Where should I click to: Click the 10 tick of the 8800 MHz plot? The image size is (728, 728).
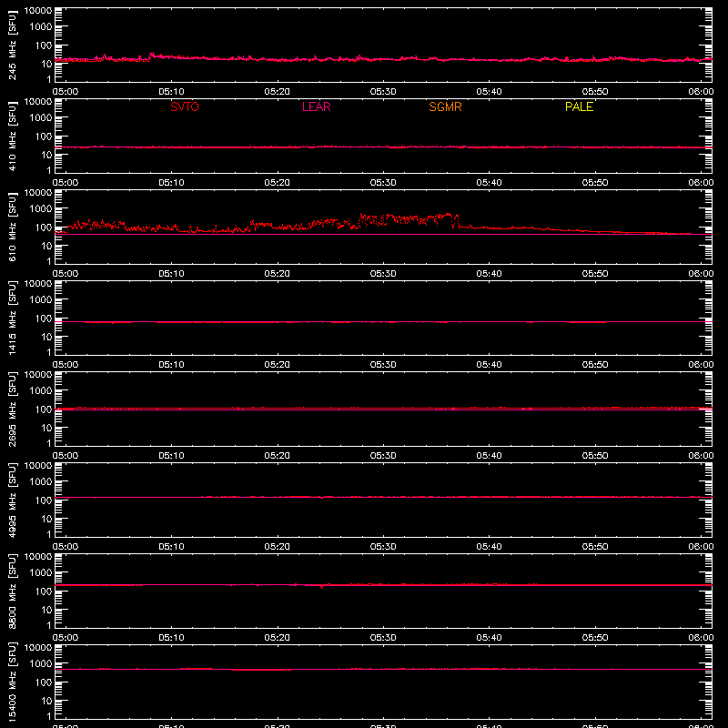46,610
